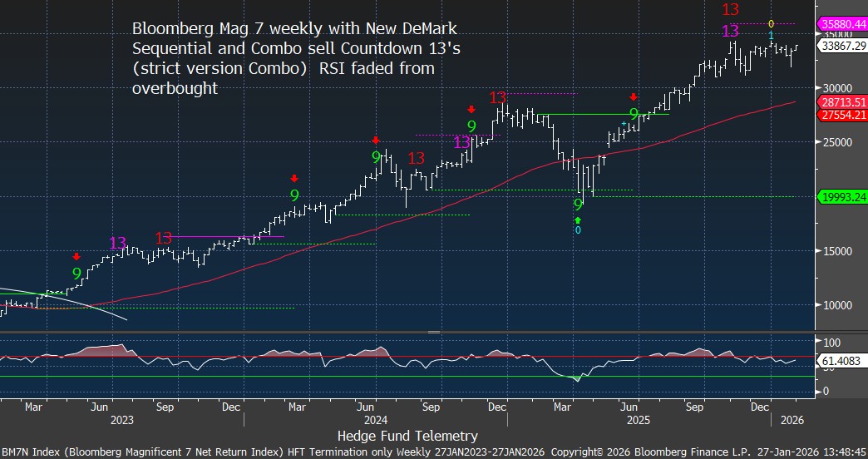Click the magenta 13 near the latest price high
The width and height of the screenshot is (868, 459).
point(730,32)
